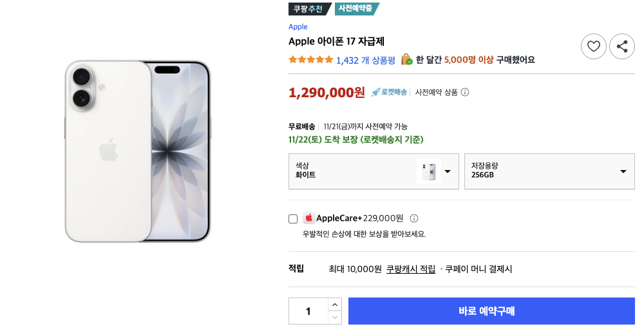
Task: Increase quantity with the up arrow
Action: 334,305
